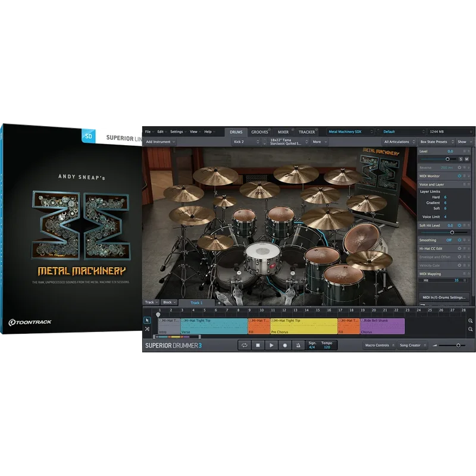Screen dimensions: 476x476
Task: Open the Block menu button
Action: (x=169, y=303)
